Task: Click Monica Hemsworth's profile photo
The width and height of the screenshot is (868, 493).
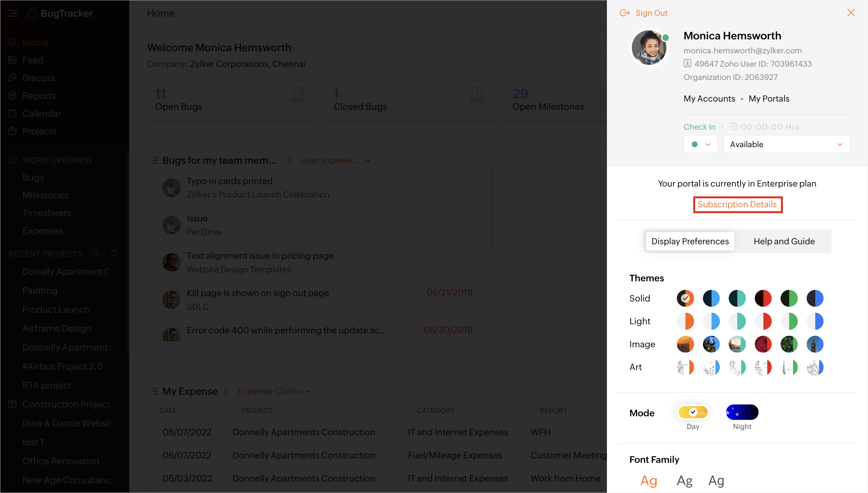Action: click(x=649, y=47)
